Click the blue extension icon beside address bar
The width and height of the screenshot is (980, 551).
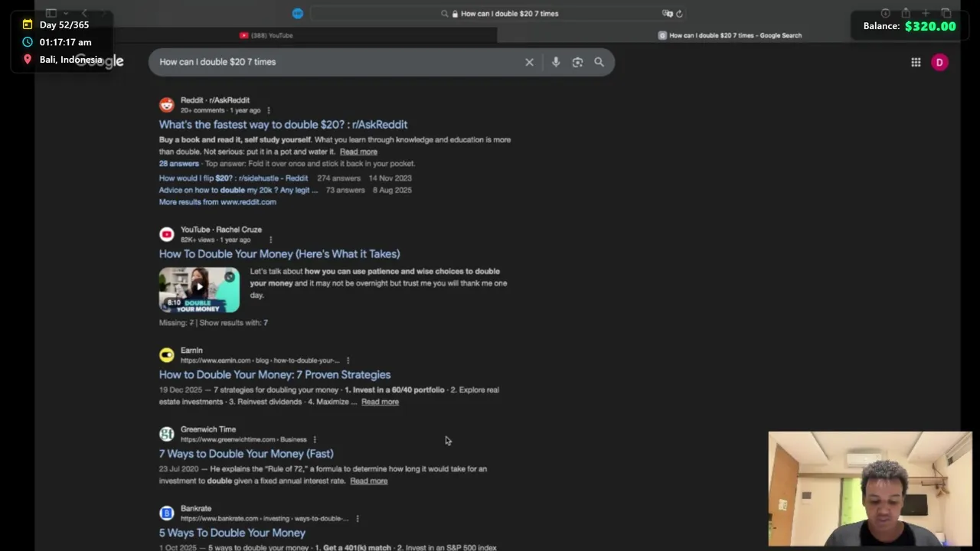[x=298, y=13]
